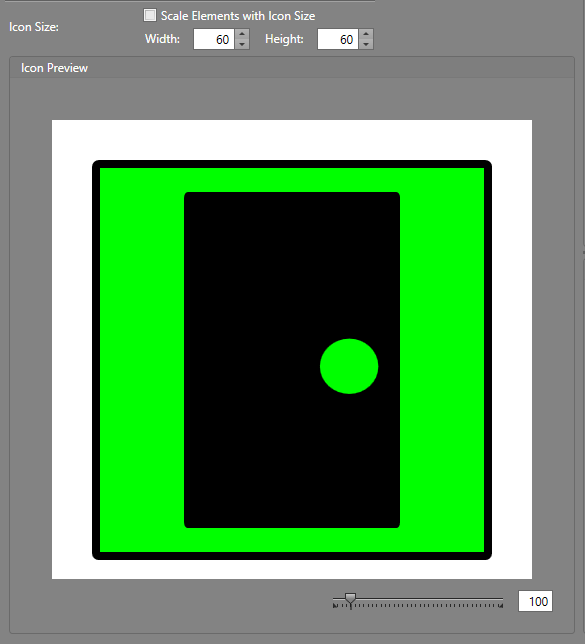Click the zoom percentage field showing 100
This screenshot has height=644, width=585.
tap(535, 601)
